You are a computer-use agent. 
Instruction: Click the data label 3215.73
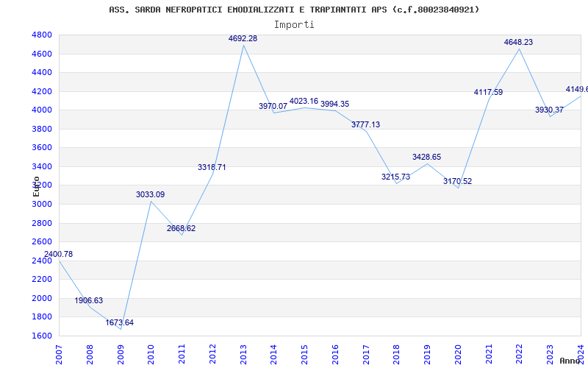pyautogui.click(x=396, y=177)
